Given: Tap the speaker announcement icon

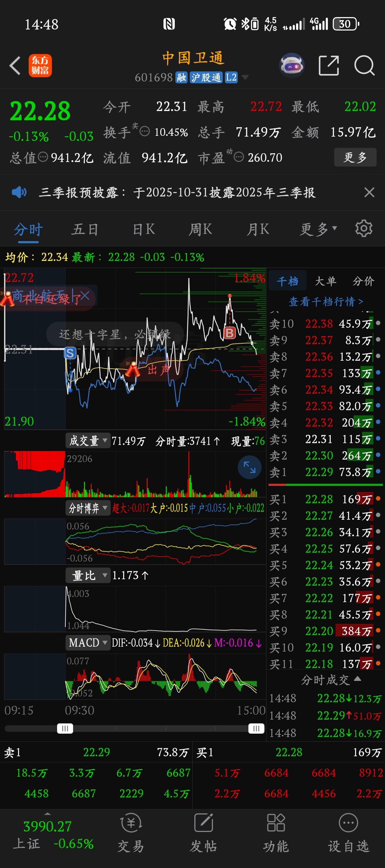Looking at the screenshot, I should (x=19, y=192).
